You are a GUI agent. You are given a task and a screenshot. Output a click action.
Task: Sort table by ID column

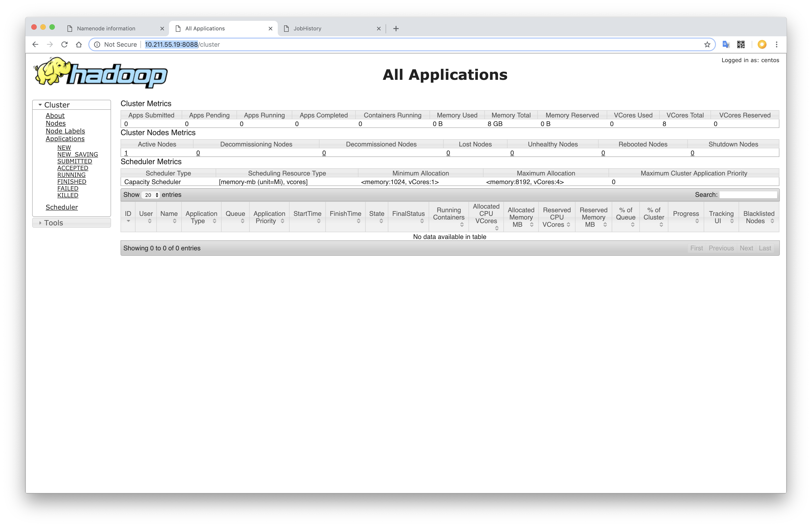128,217
